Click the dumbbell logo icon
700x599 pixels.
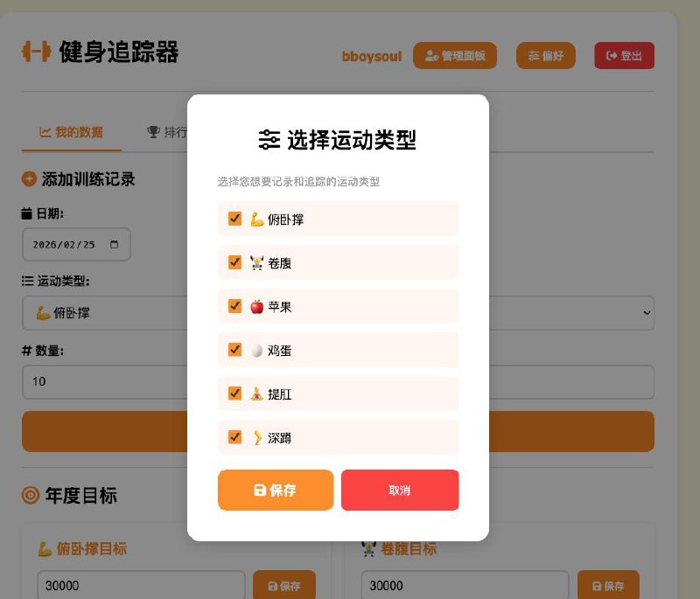pyautogui.click(x=36, y=52)
